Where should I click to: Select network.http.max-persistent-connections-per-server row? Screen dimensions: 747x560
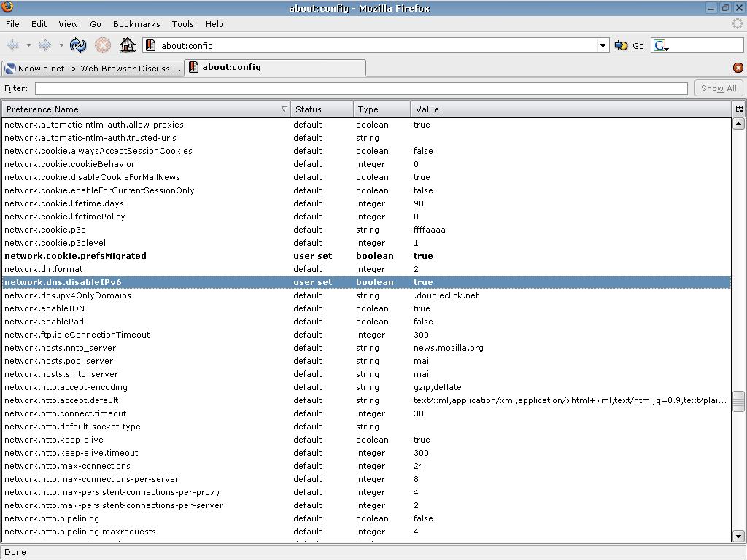366,505
